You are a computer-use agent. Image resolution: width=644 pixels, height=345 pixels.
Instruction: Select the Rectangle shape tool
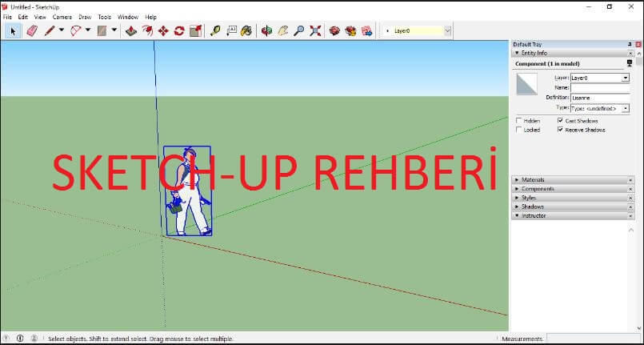102,30
